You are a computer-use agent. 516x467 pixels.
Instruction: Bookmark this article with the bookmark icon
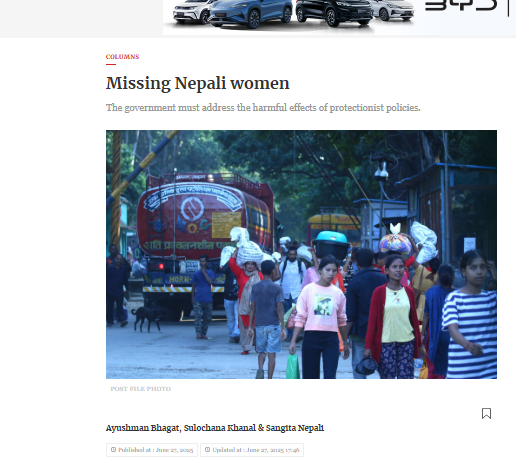[486, 413]
